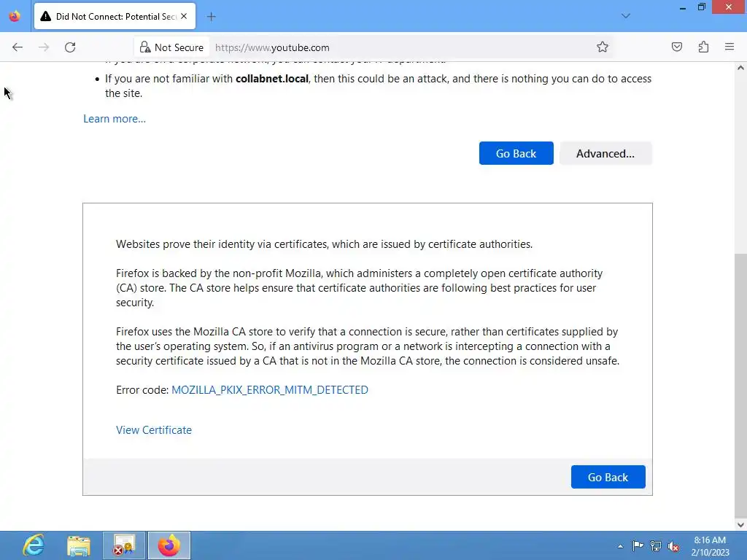The width and height of the screenshot is (747, 560).
Task: Click the scrollbar up arrow
Action: [740, 68]
